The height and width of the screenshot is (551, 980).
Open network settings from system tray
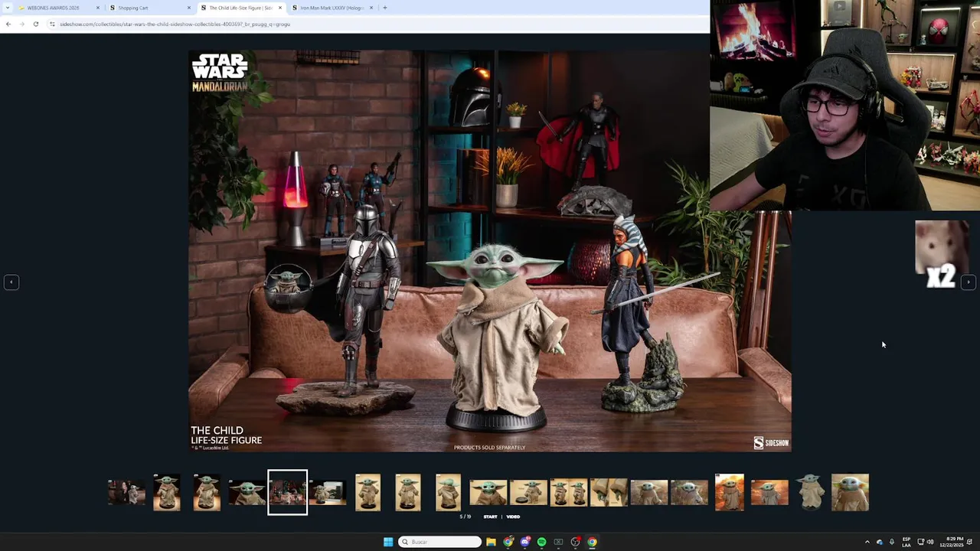[x=921, y=542]
